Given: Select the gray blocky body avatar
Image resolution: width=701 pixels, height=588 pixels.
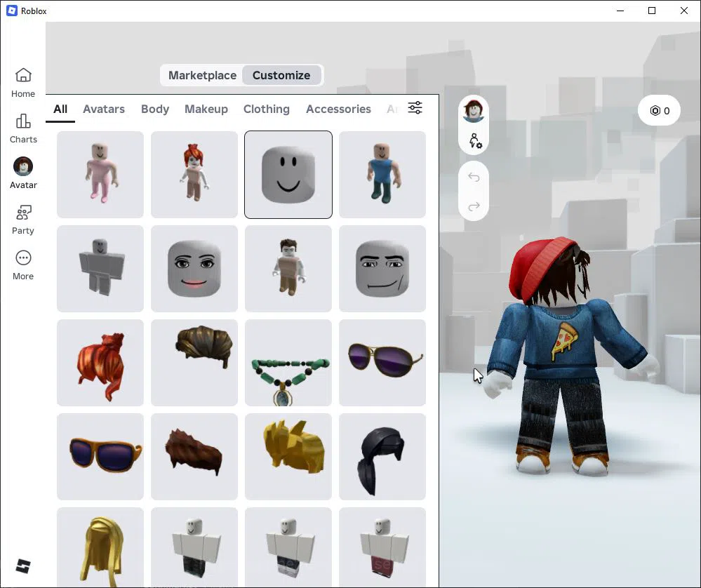Looking at the screenshot, I should pos(100,269).
